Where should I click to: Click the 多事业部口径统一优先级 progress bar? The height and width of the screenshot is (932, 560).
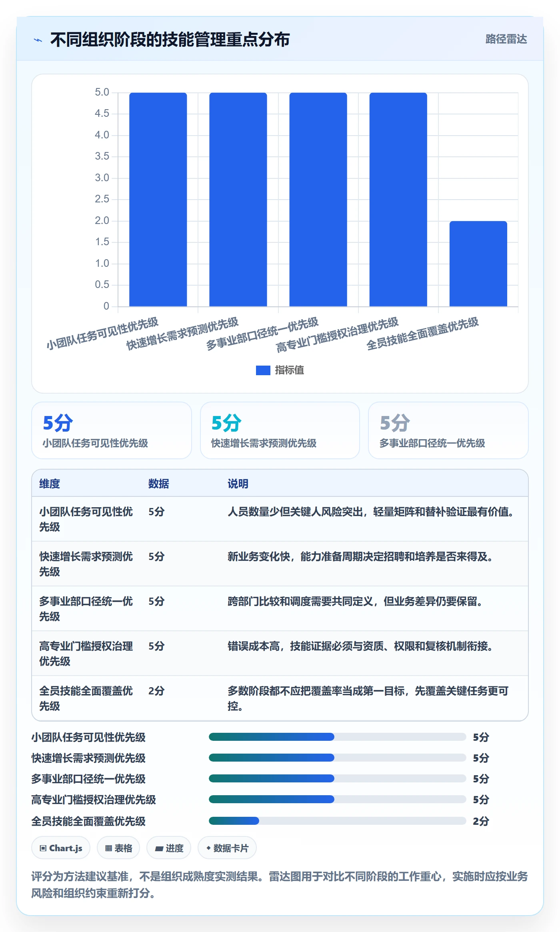pos(337,778)
